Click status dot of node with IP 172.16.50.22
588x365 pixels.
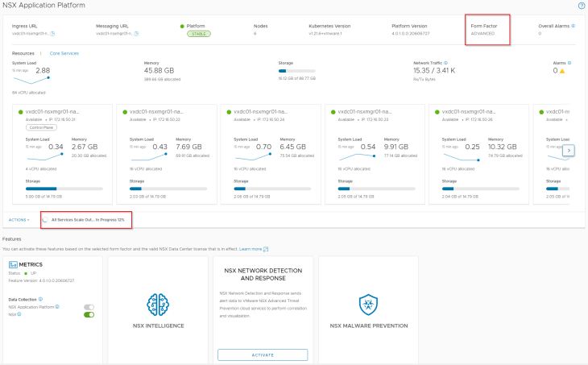pos(125,112)
